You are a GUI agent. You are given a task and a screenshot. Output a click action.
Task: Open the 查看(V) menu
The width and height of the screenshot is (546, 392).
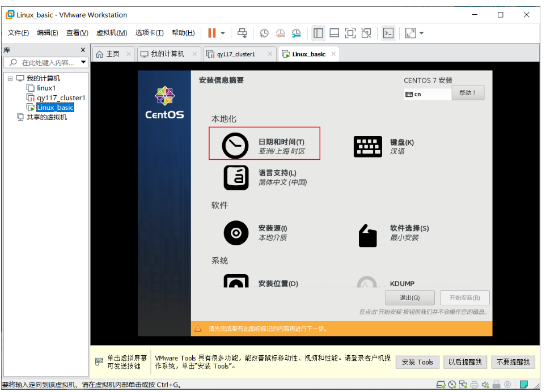coord(77,33)
